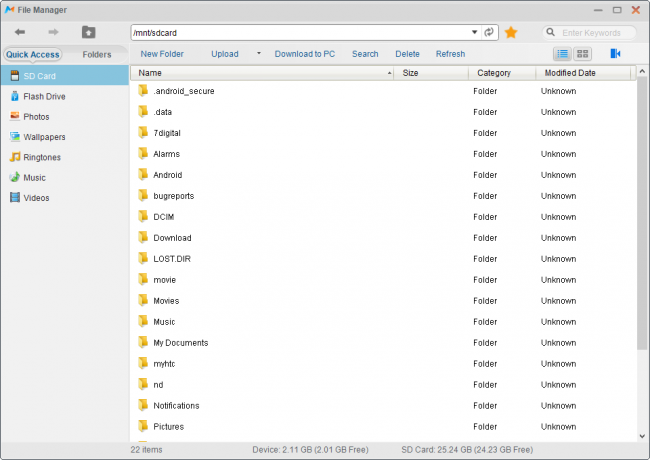Go forward with the right arrow icon

point(53,32)
